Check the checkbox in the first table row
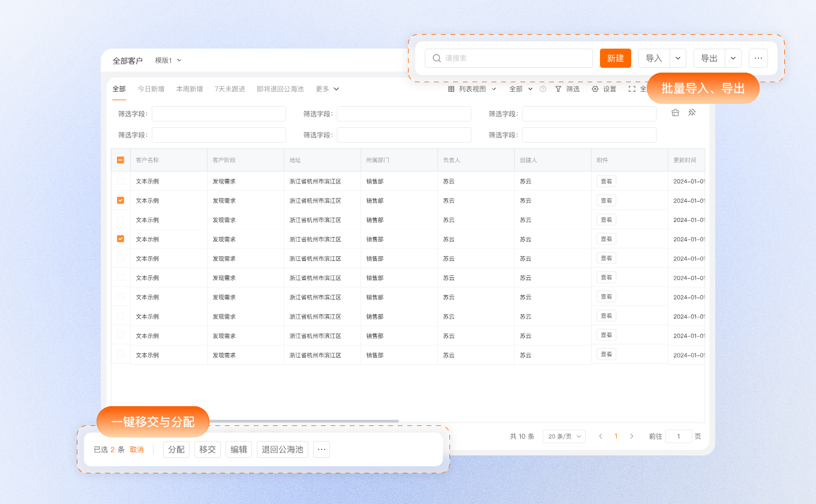816x504 pixels. [x=121, y=181]
